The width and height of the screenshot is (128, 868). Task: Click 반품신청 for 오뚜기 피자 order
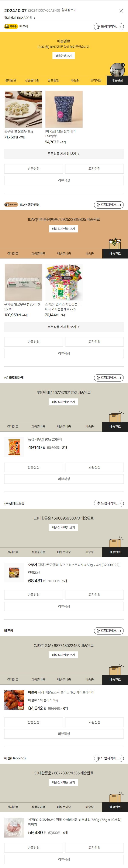click(34, 595)
